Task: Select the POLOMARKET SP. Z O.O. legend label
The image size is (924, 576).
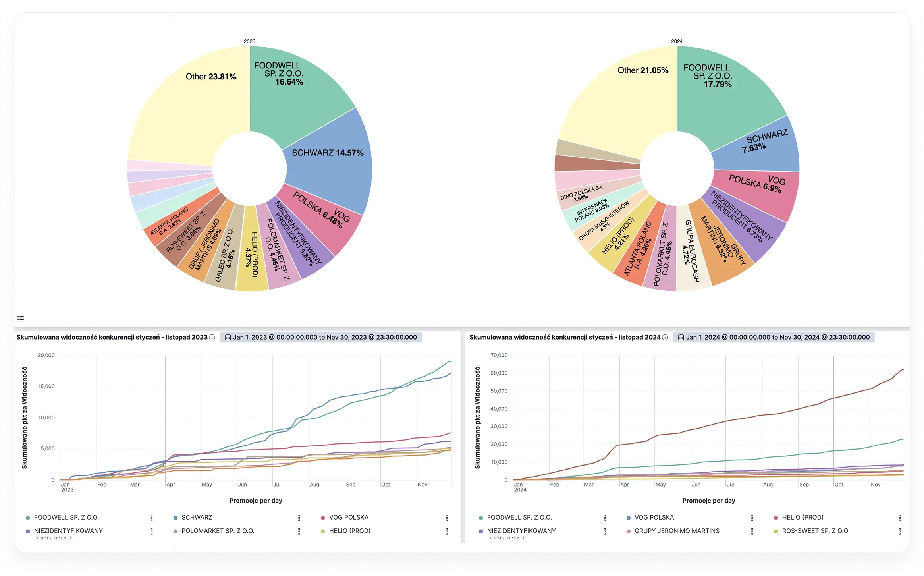Action: (x=218, y=531)
